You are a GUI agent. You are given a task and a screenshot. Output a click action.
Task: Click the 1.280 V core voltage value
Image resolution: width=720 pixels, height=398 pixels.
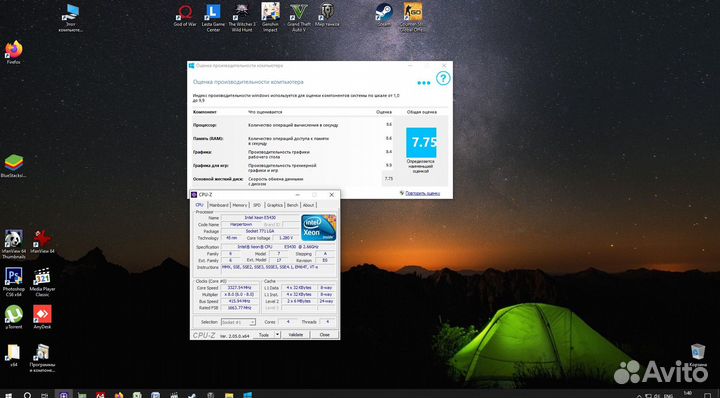pyautogui.click(x=286, y=238)
